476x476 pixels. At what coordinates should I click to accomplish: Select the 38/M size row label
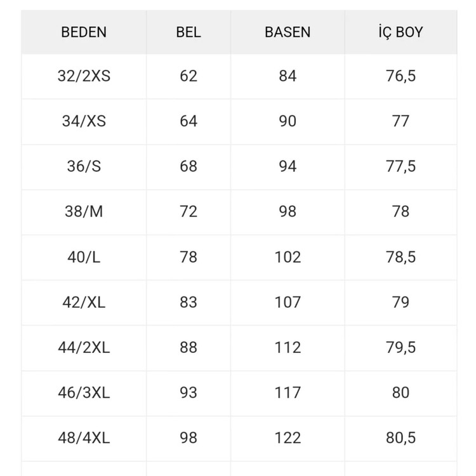[84, 211]
